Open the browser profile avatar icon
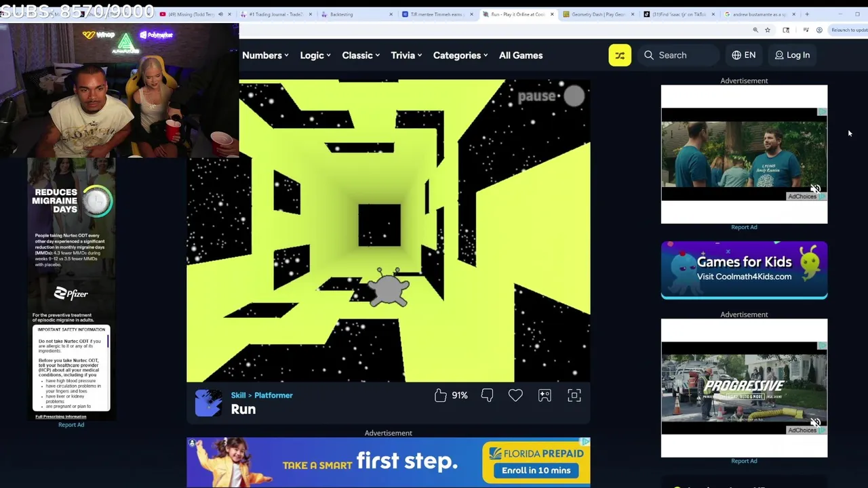This screenshot has height=488, width=868. [x=819, y=30]
